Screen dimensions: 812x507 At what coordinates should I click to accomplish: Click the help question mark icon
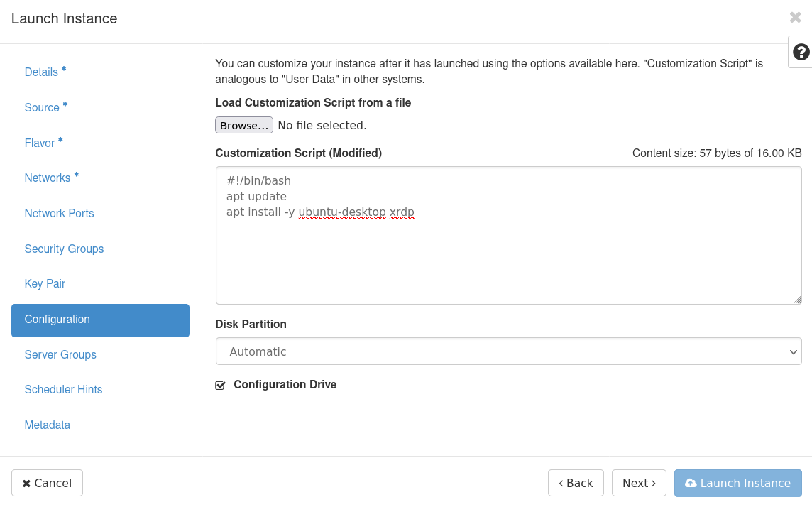801,52
